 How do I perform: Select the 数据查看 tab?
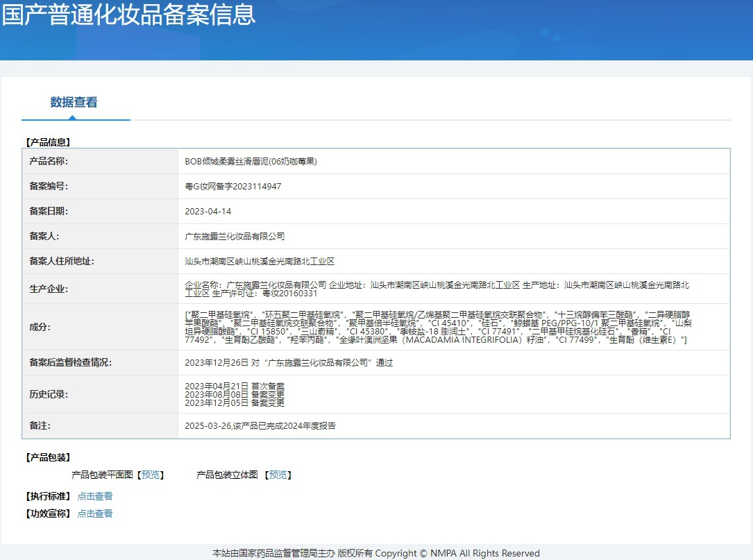pos(74,102)
